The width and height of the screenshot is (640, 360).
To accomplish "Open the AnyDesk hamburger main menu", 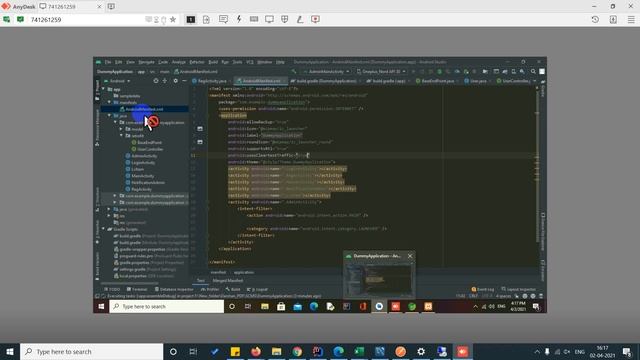I will (631, 19).
